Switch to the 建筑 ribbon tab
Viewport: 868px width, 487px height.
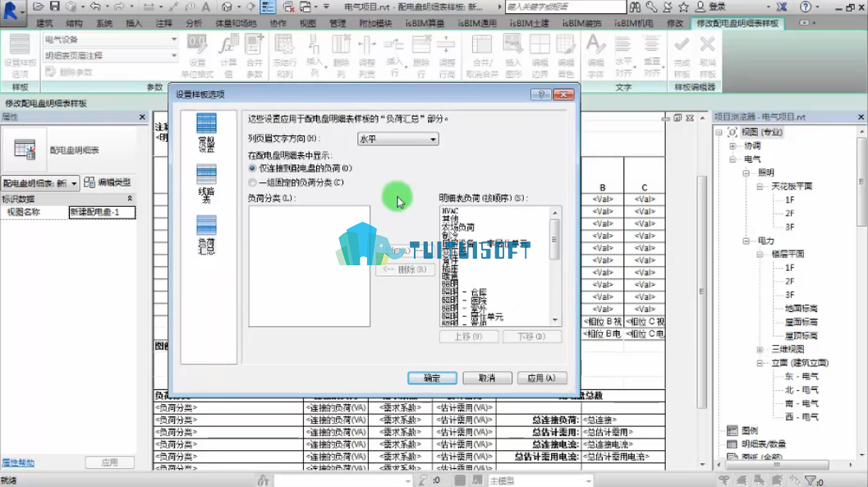coord(44,23)
